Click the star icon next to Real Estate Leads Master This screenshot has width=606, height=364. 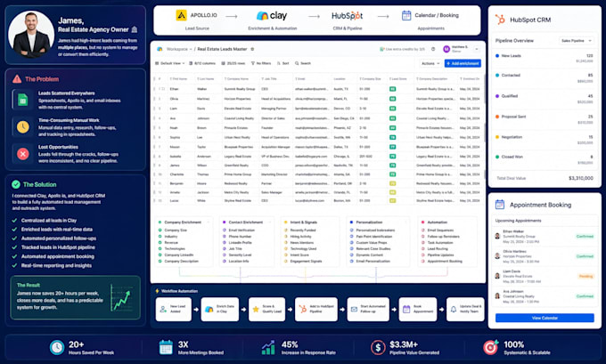252,49
